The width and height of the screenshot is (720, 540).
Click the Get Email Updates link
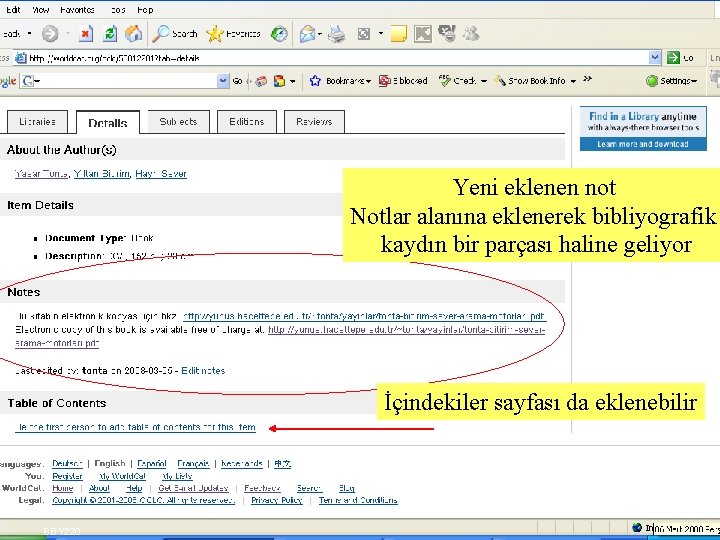(x=193, y=488)
